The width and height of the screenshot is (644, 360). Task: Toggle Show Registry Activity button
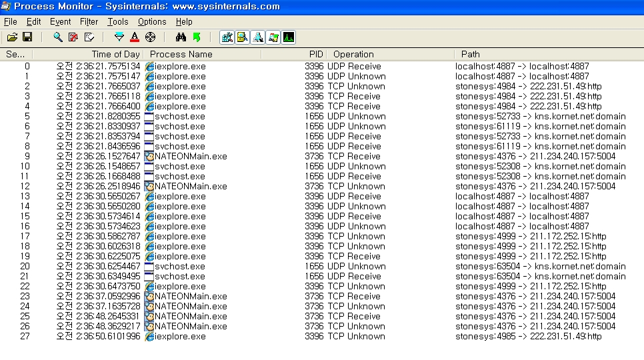(x=227, y=37)
